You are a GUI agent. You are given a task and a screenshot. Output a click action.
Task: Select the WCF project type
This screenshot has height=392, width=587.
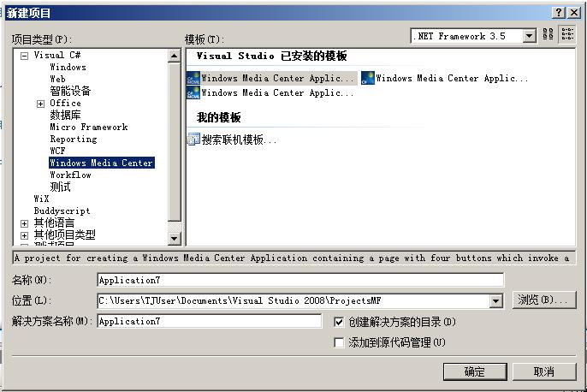point(57,151)
